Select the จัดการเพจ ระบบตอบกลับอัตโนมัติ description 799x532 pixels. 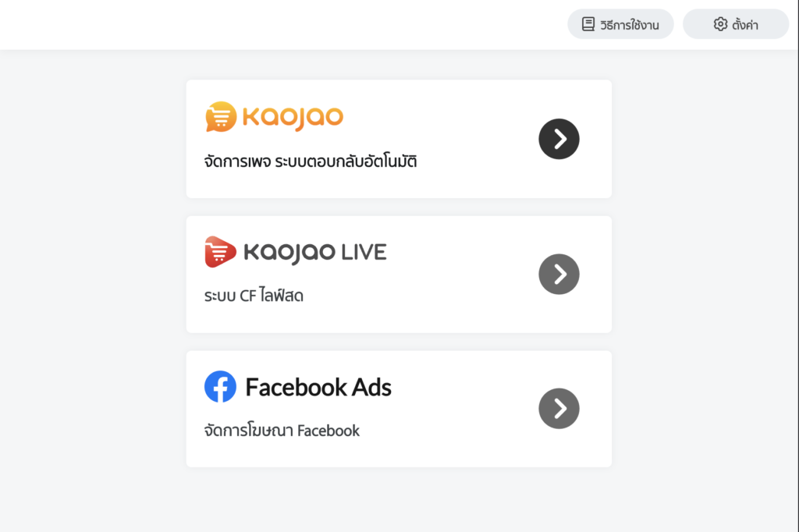pos(311,163)
